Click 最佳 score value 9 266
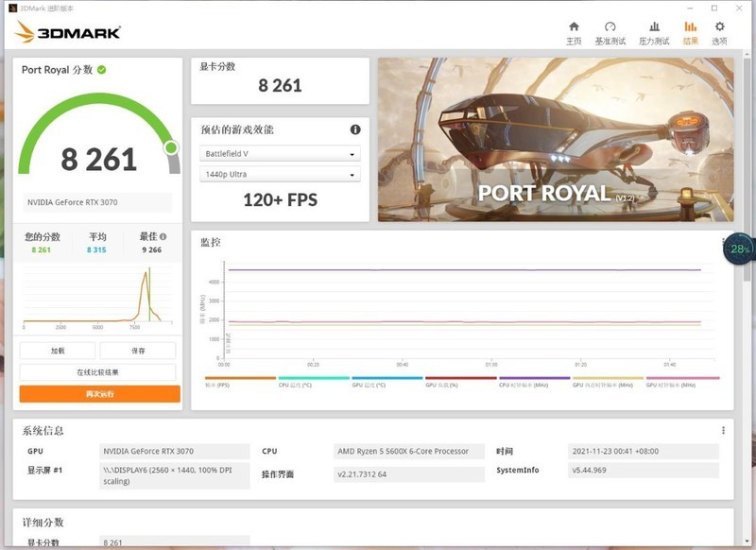The image size is (756, 550). pyautogui.click(x=152, y=249)
